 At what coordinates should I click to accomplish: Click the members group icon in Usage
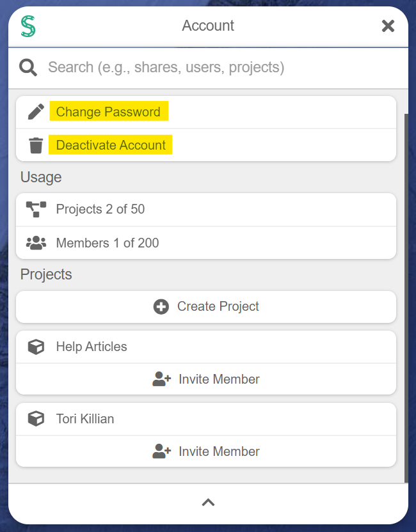point(36,242)
